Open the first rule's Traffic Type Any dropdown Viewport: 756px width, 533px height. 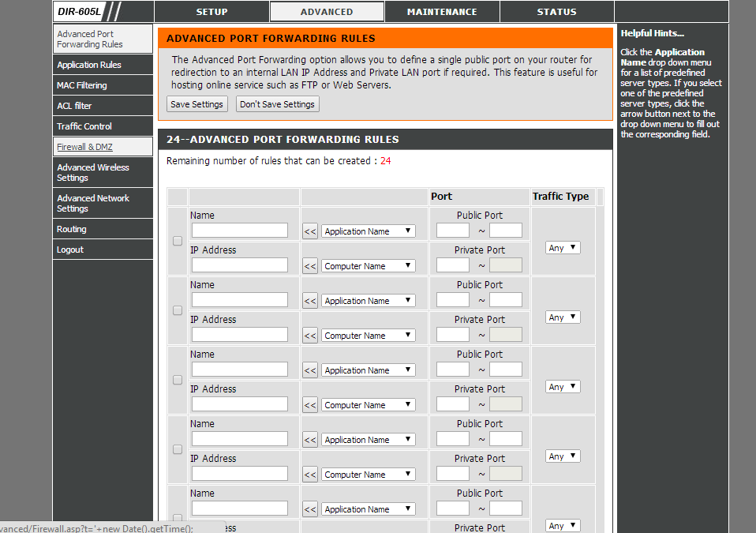tap(563, 248)
